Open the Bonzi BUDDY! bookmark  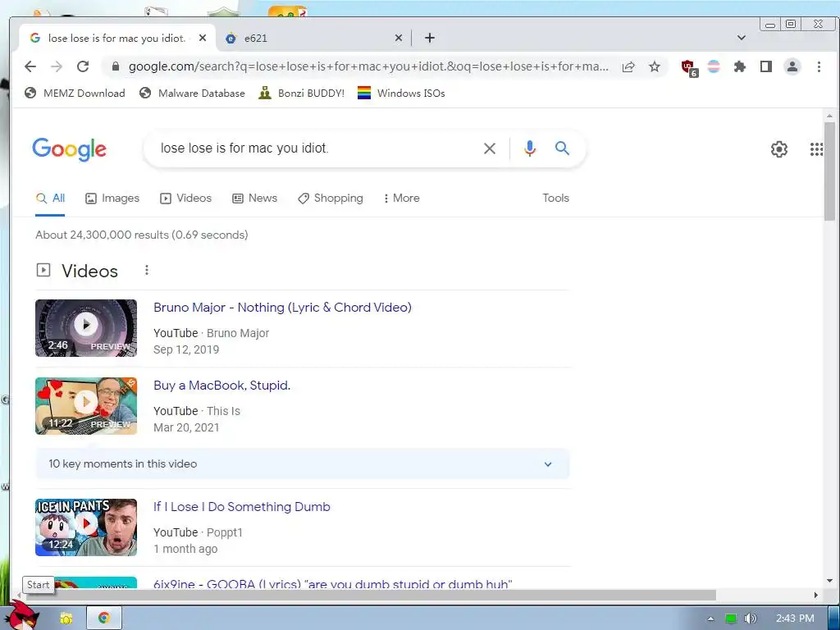tap(301, 94)
